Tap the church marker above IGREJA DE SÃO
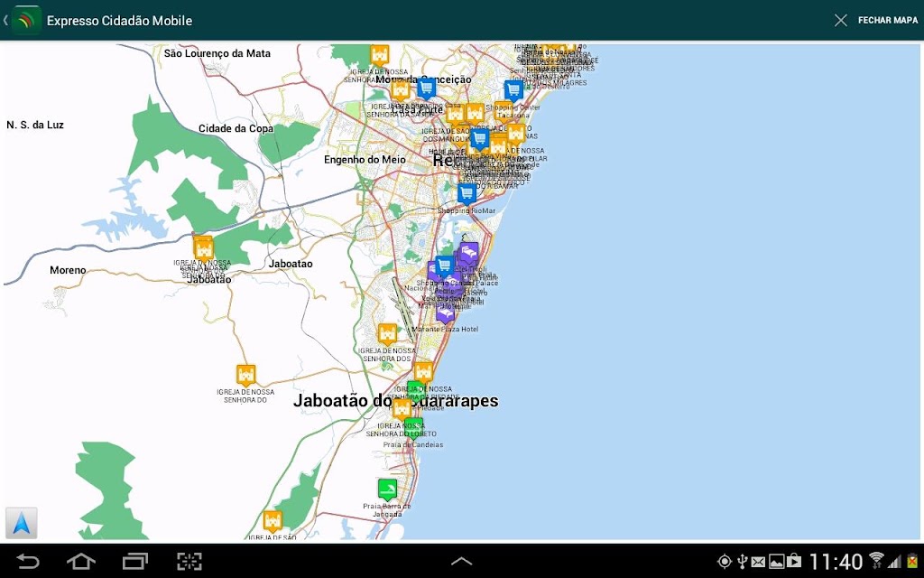924x578 pixels. pyautogui.click(x=272, y=521)
